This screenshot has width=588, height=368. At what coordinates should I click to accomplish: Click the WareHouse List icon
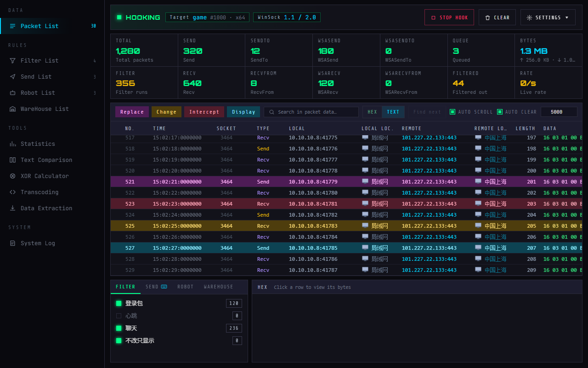(12, 109)
